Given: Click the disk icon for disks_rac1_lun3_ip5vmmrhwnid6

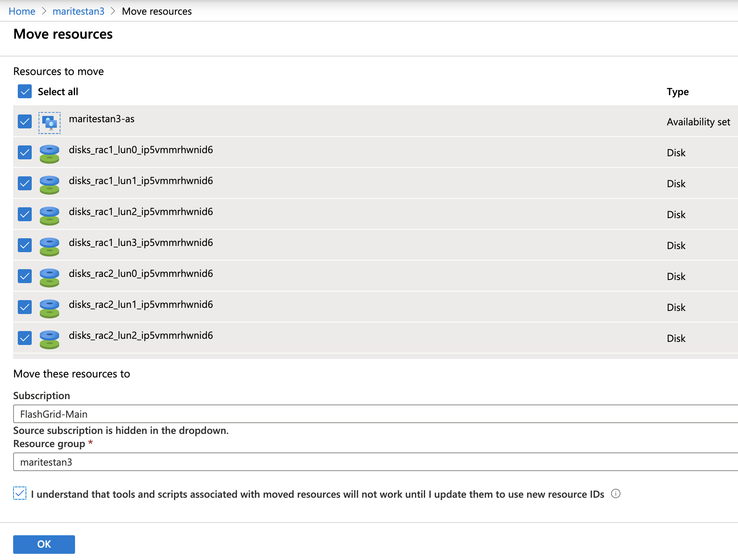Looking at the screenshot, I should point(50,245).
